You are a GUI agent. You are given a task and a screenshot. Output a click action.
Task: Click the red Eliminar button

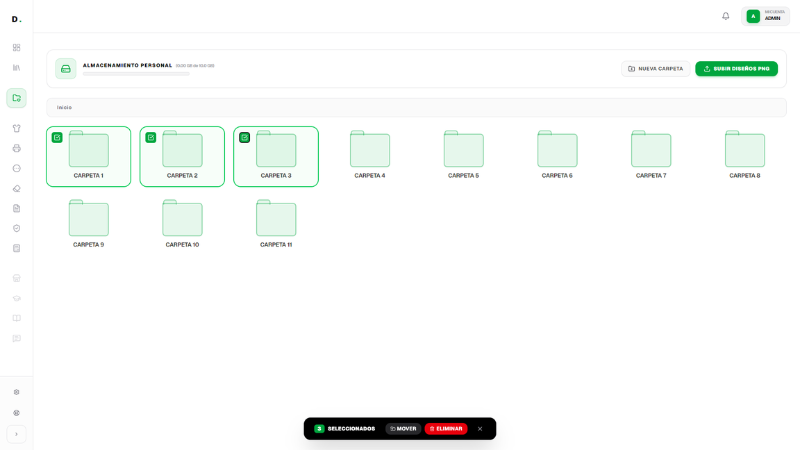tap(446, 429)
